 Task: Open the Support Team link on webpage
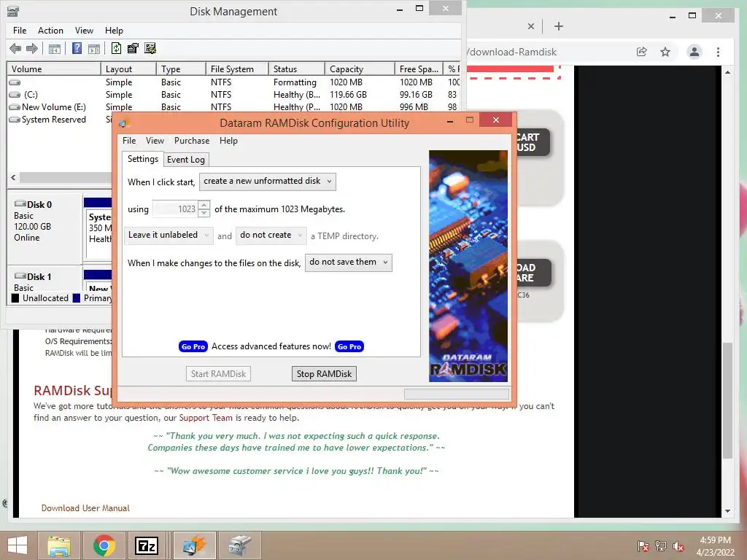pos(205,418)
